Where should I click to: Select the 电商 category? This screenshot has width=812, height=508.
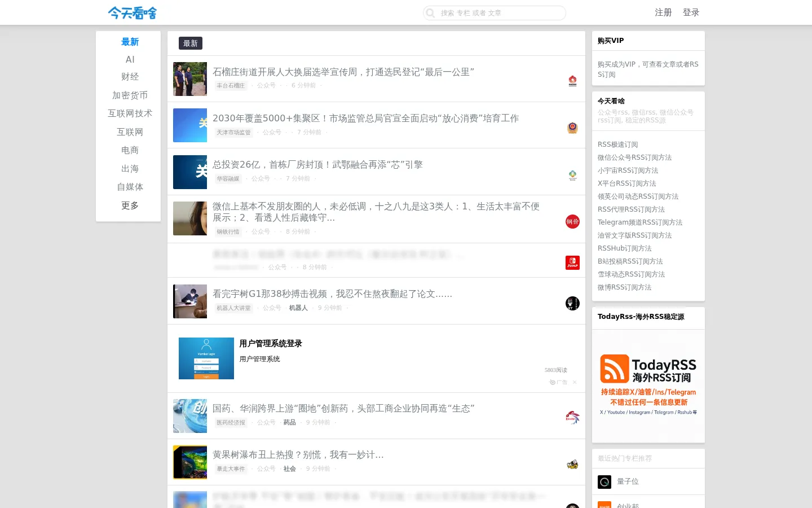coord(130,150)
